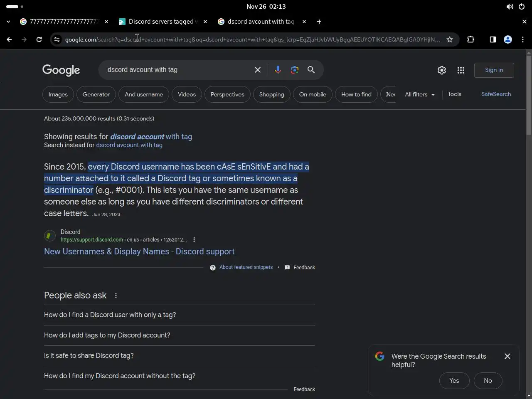Open the clock showing Nov 26 02:13
This screenshot has width=532, height=399.
(x=266, y=7)
